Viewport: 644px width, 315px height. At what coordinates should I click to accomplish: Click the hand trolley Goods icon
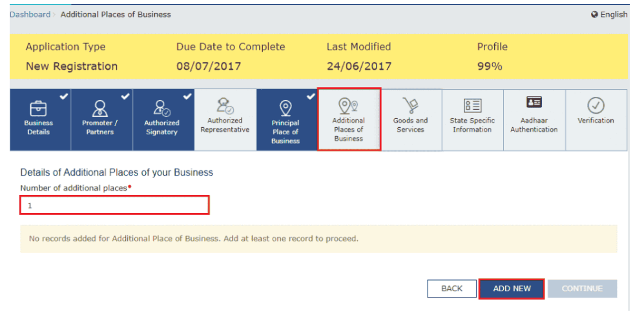pyautogui.click(x=410, y=106)
